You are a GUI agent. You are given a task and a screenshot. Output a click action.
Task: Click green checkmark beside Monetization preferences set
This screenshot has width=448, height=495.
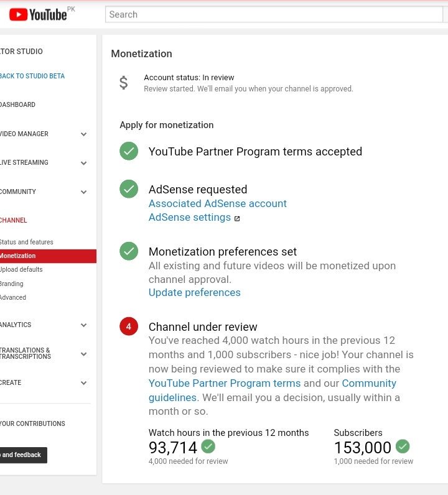[x=129, y=251]
